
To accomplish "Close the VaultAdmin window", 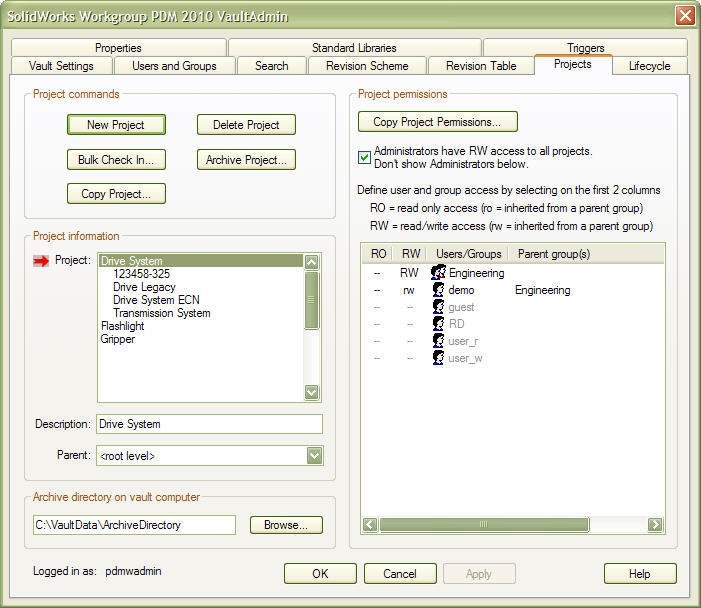I will (x=685, y=16).
